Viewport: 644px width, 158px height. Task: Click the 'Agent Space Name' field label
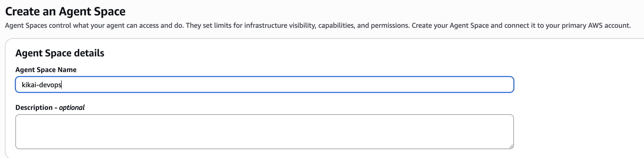(46, 70)
